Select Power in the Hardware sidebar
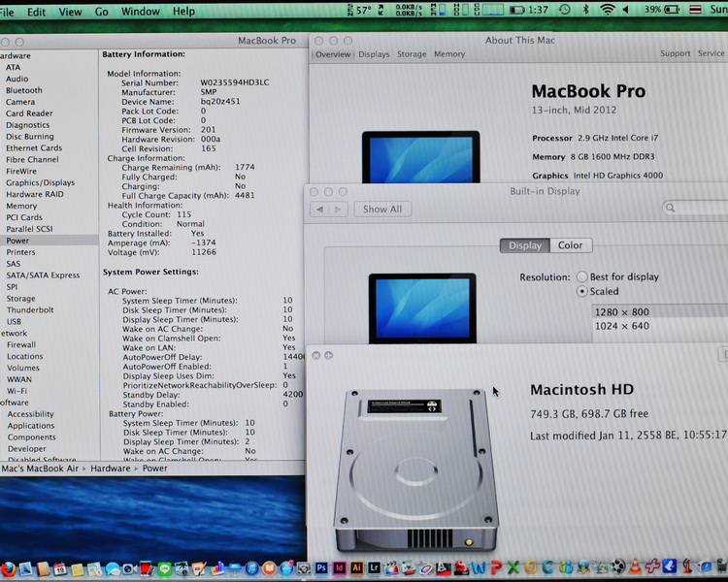The height and width of the screenshot is (582, 728). (50, 241)
